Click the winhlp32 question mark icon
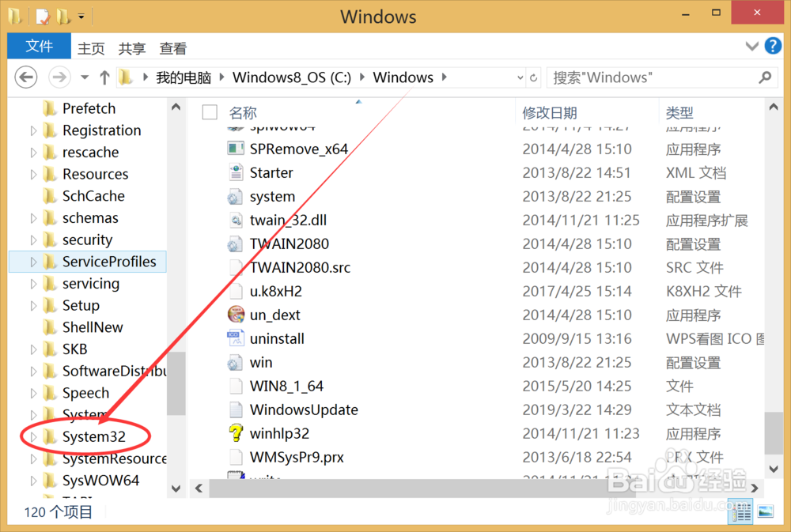This screenshot has width=791, height=532. (236, 433)
